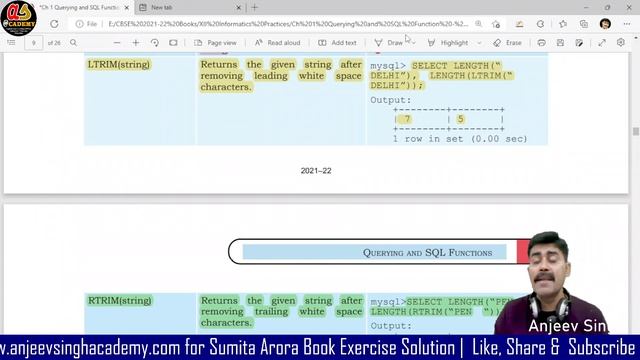Click the browser extension refresh-style icon
The width and height of the screenshot is (640, 360).
[x=540, y=24]
